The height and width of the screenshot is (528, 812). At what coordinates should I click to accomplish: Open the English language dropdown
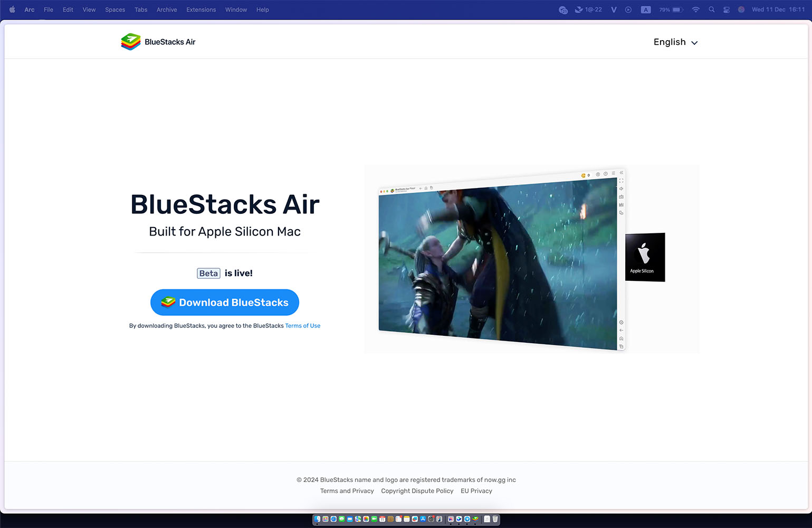[x=675, y=42]
